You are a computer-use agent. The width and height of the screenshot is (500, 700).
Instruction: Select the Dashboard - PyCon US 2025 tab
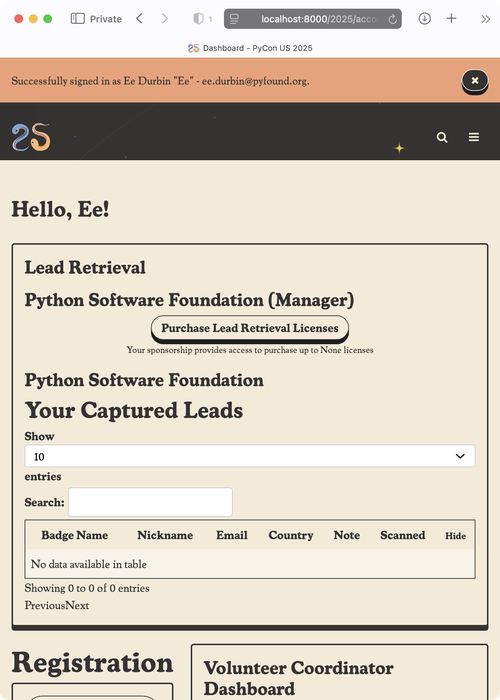point(250,48)
